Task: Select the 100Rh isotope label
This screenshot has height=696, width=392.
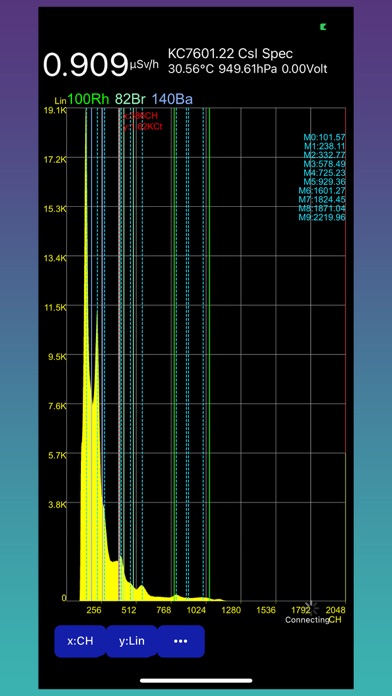Action: (x=88, y=99)
